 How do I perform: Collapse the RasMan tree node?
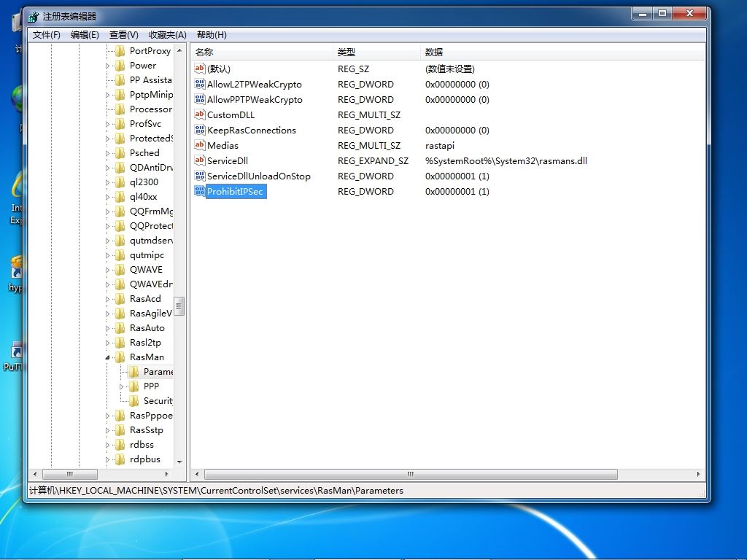pyautogui.click(x=108, y=357)
